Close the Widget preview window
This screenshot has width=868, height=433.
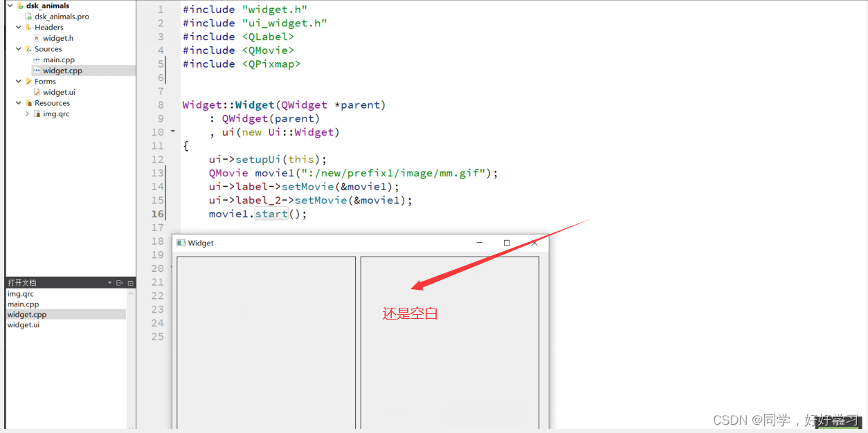(534, 243)
